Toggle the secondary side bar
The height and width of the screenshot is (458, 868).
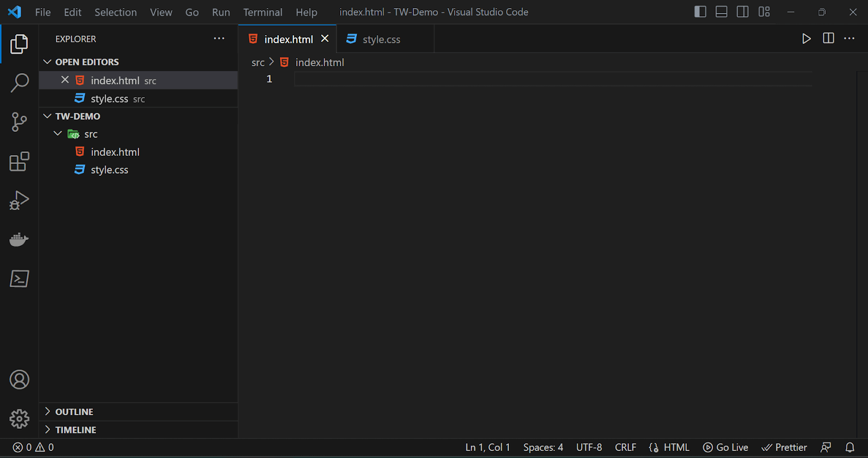click(x=743, y=12)
